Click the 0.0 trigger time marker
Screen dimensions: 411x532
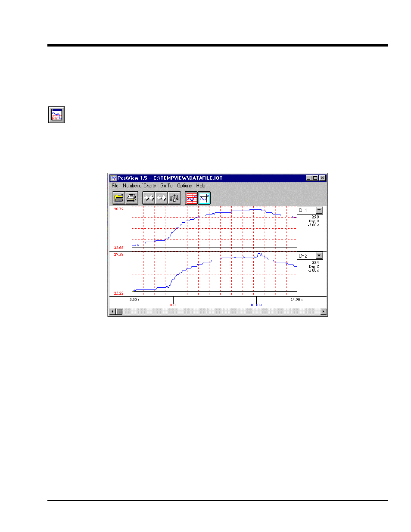click(173, 305)
